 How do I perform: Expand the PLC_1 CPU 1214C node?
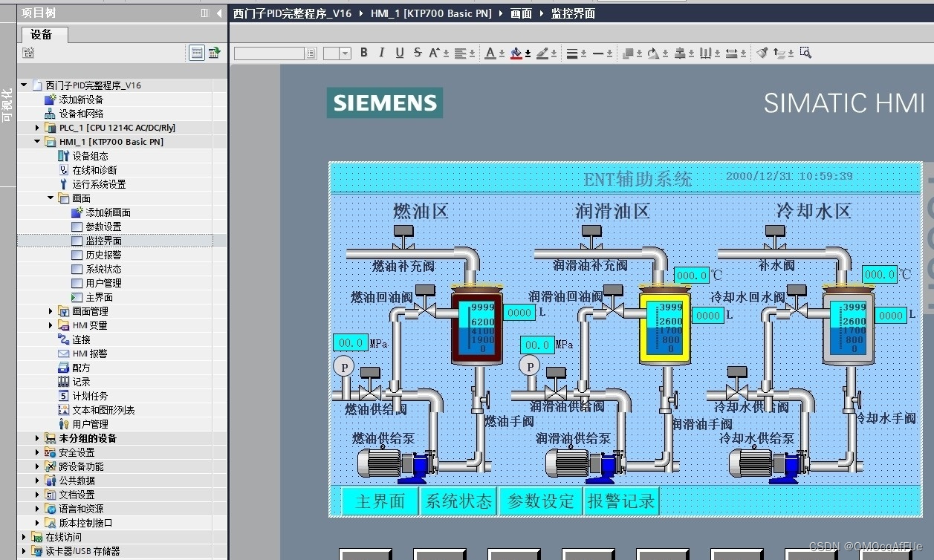[x=37, y=128]
